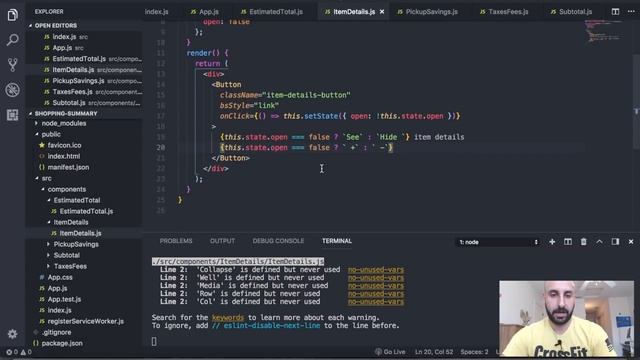The width and height of the screenshot is (640, 360).
Task: Move the panel to the right side
Action: [615, 242]
